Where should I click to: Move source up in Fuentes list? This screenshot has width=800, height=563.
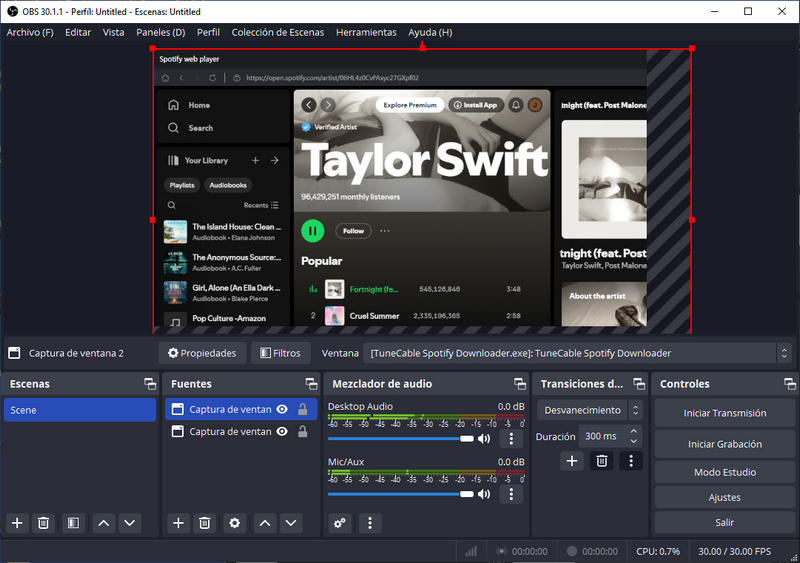pos(265,523)
